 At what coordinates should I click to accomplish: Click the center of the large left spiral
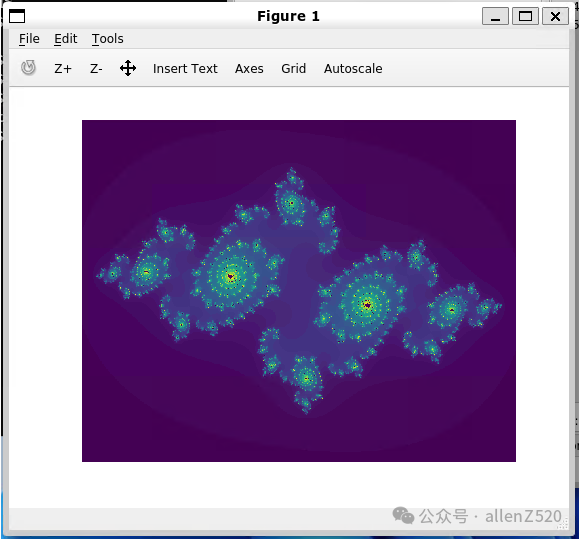[x=231, y=276]
